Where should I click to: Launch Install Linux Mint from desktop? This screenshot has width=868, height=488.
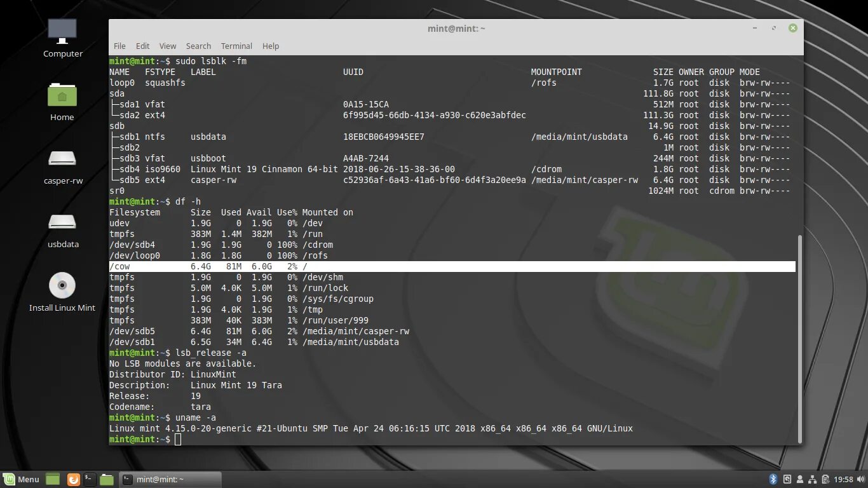point(62,292)
